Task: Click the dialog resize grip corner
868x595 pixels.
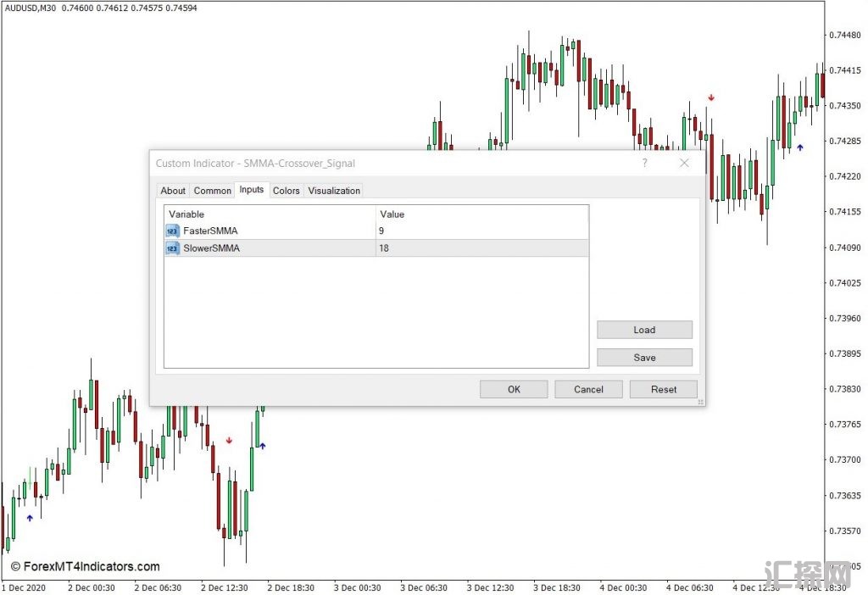Action: point(700,402)
